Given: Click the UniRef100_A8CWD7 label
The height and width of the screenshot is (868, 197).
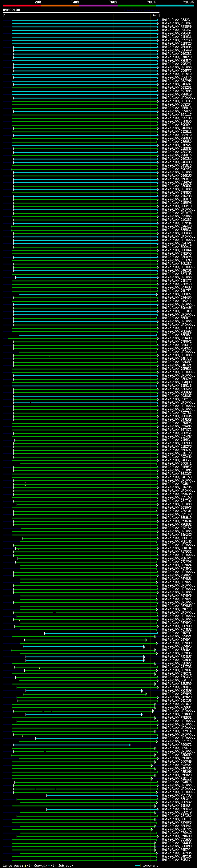Looking at the screenshot, I should [177, 186].
